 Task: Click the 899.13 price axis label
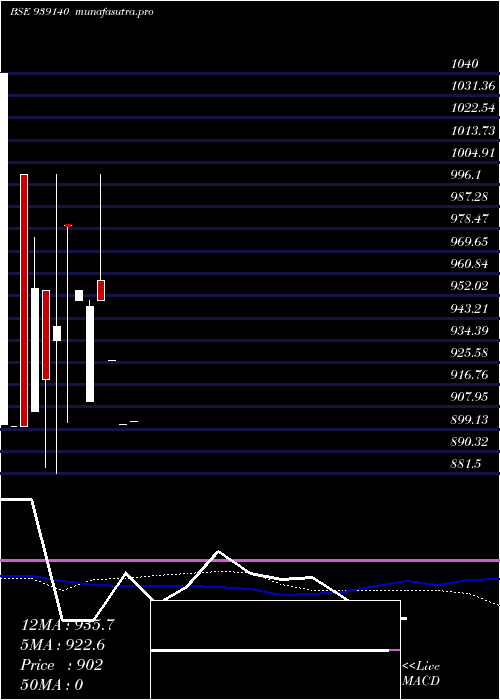(x=469, y=419)
